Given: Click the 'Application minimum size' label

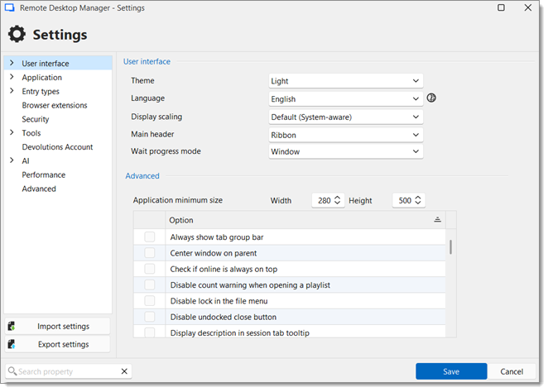Looking at the screenshot, I should [x=177, y=200].
